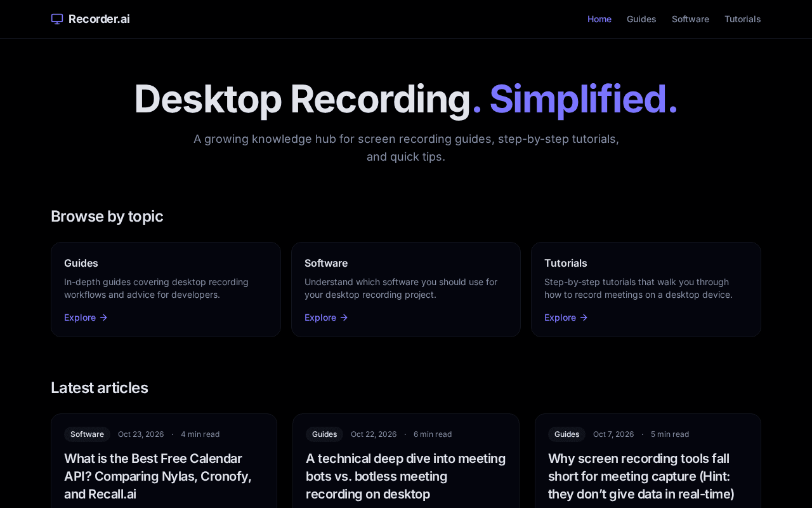Screen dimensions: 812x508
Task: Go to Software in top navigation
Action: (x=690, y=19)
